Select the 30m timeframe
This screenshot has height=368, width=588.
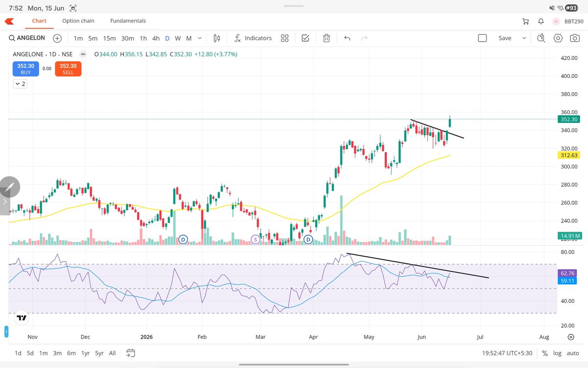click(127, 38)
